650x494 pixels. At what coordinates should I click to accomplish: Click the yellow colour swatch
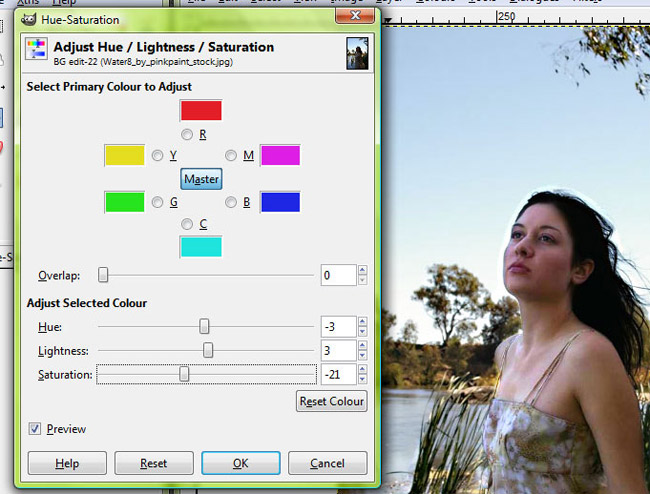[x=125, y=155]
